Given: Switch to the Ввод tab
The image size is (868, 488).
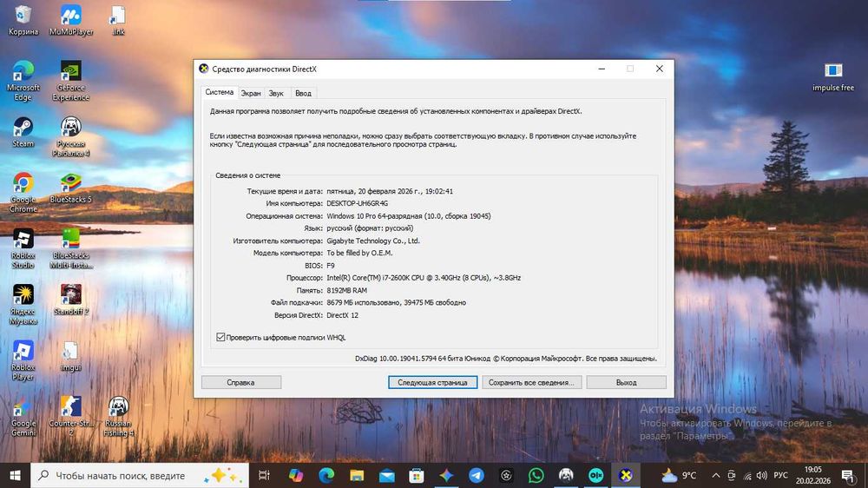Looking at the screenshot, I should click(303, 93).
